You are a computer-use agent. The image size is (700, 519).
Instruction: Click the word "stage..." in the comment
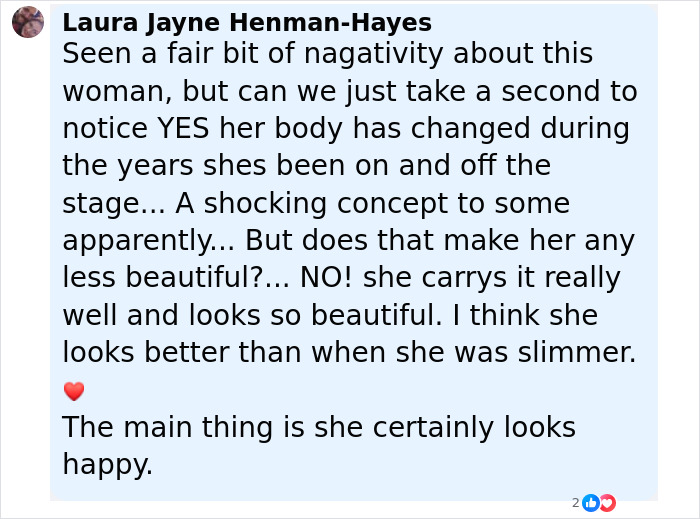(113, 204)
